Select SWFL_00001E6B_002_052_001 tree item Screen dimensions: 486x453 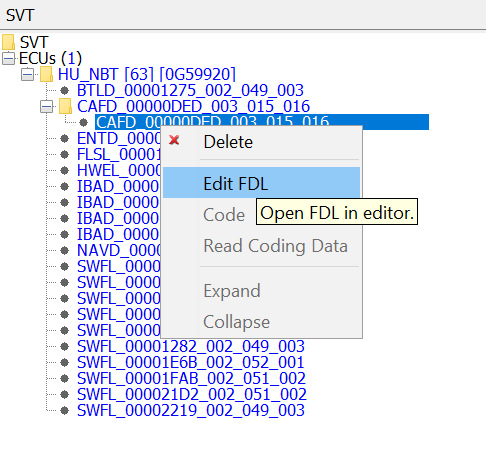coord(191,362)
